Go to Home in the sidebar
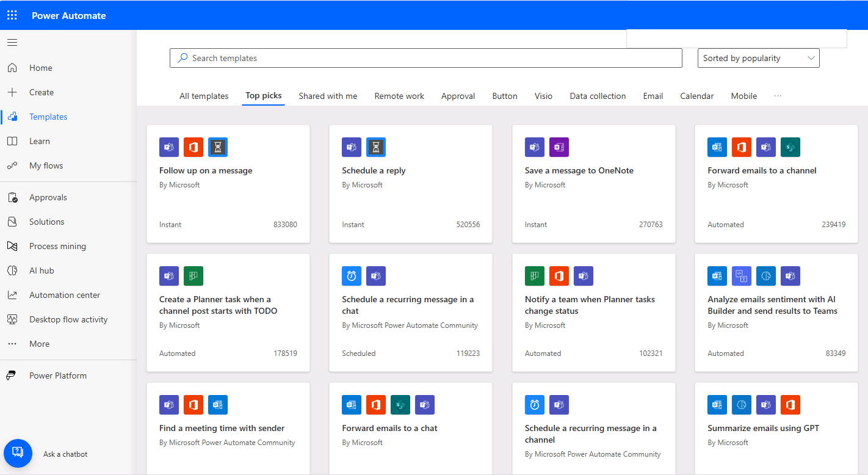Screen dimensions: 868x475 pos(41,68)
